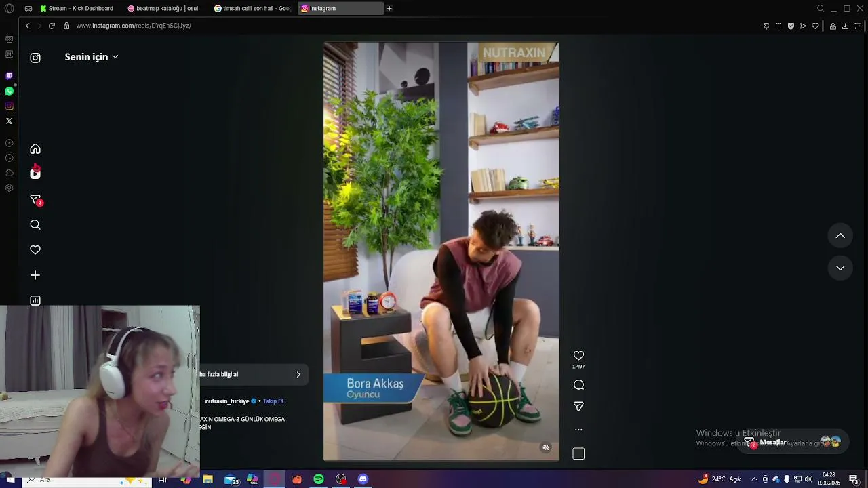868x488 pixels.
Task: Open the 'Daha fazla bilgi al' arrow
Action: 298,375
